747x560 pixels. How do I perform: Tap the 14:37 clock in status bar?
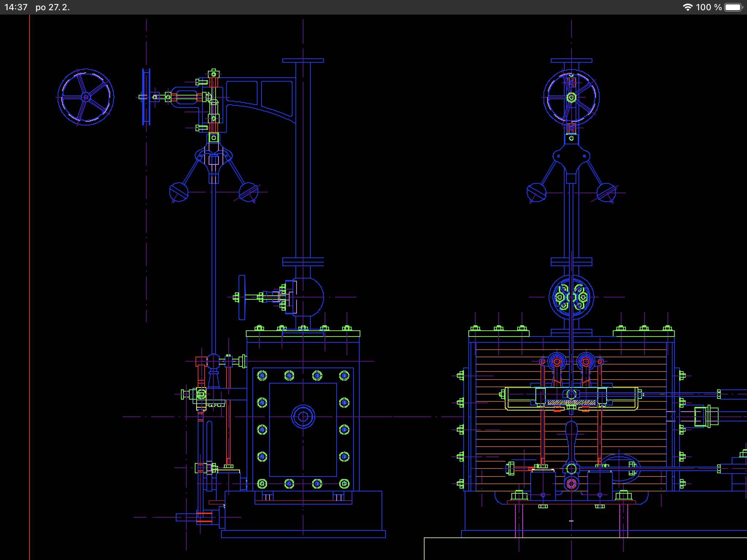(x=16, y=7)
